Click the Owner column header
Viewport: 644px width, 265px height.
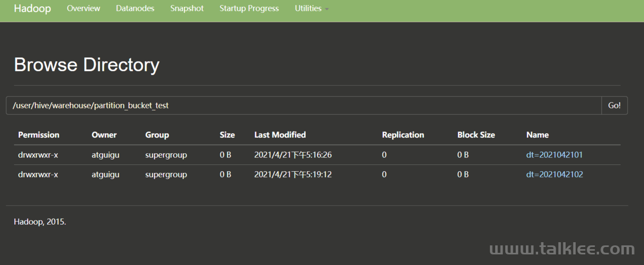pyautogui.click(x=104, y=135)
